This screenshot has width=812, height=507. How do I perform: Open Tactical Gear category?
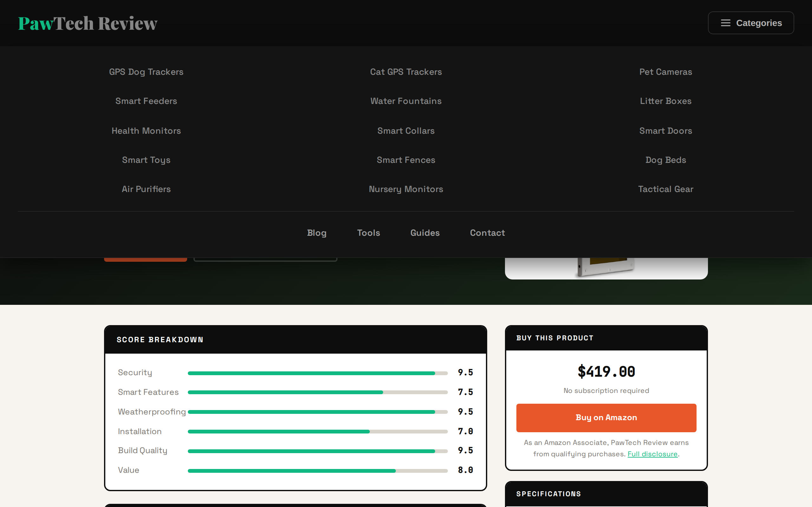click(x=665, y=189)
